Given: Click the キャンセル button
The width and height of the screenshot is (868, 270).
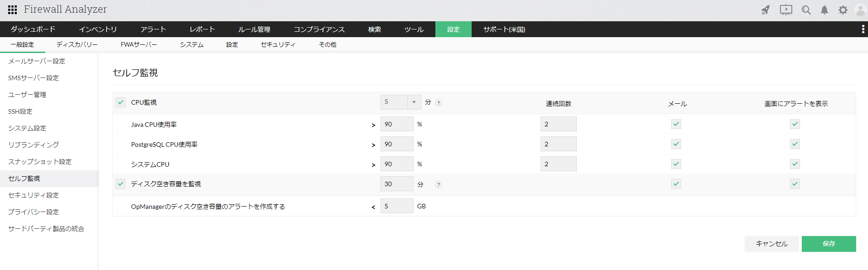Looking at the screenshot, I should click(x=771, y=244).
